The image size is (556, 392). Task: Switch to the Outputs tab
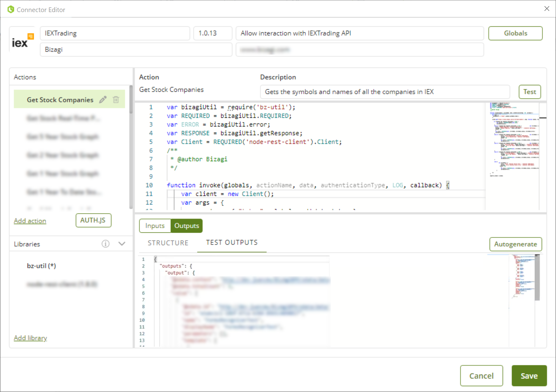pyautogui.click(x=187, y=226)
